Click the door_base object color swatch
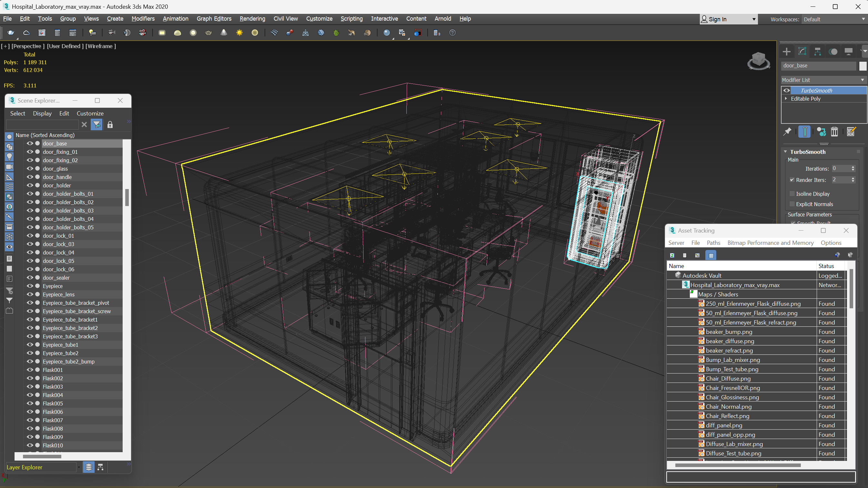Screen dimensions: 868x488 [x=863, y=66]
